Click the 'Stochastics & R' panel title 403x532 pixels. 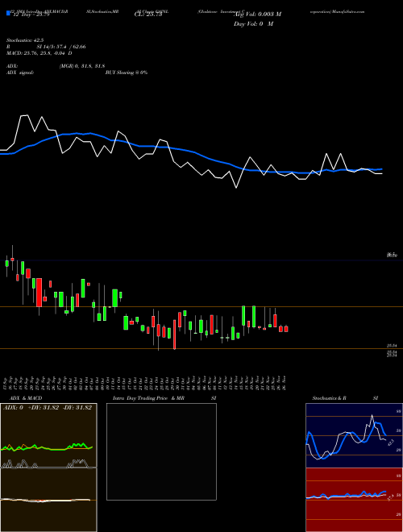coord(329,398)
